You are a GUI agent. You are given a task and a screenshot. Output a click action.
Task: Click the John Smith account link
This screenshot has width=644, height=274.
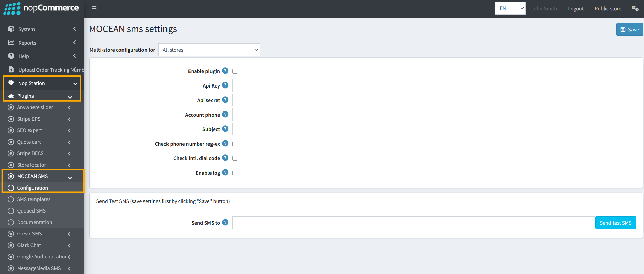click(544, 8)
